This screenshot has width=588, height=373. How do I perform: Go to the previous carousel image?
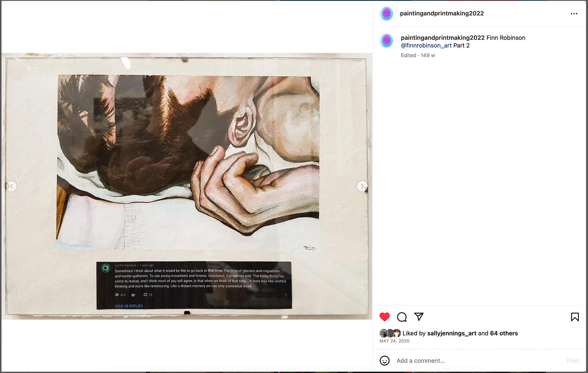click(11, 186)
